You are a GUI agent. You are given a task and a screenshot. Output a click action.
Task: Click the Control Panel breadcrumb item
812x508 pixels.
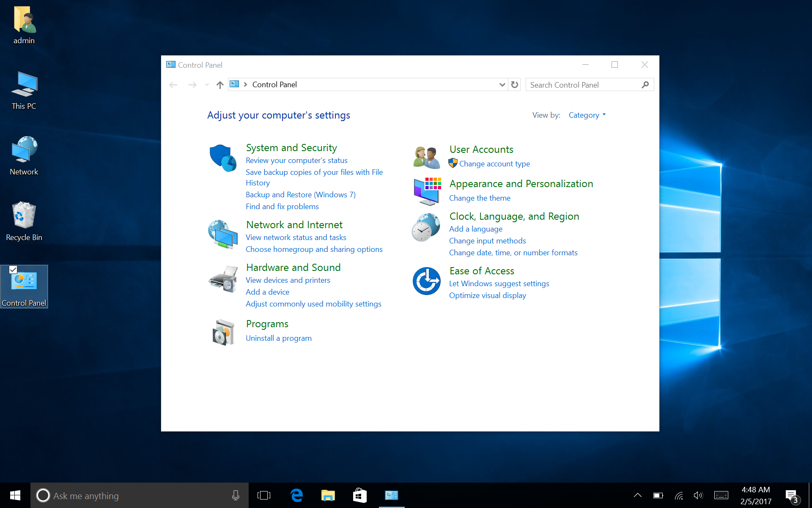click(x=274, y=85)
